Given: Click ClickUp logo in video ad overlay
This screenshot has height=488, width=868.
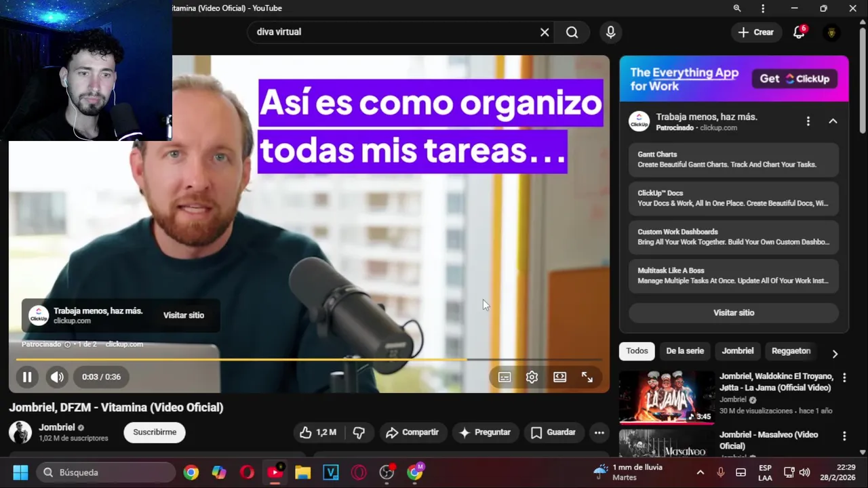Looking at the screenshot, I should coord(39,315).
